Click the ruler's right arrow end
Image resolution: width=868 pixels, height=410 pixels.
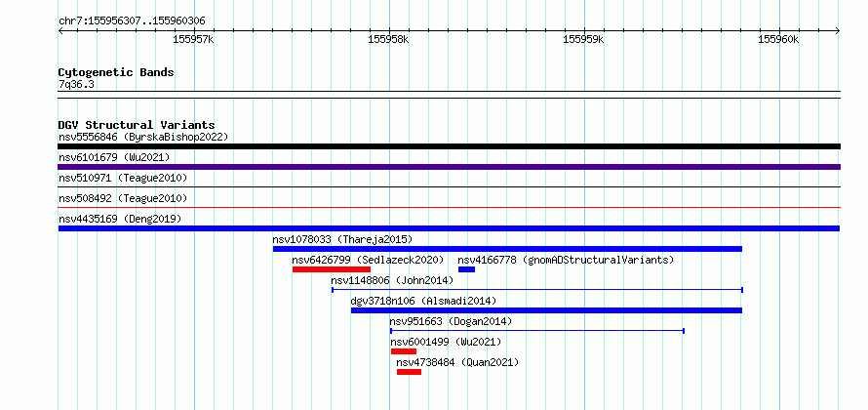pos(838,30)
